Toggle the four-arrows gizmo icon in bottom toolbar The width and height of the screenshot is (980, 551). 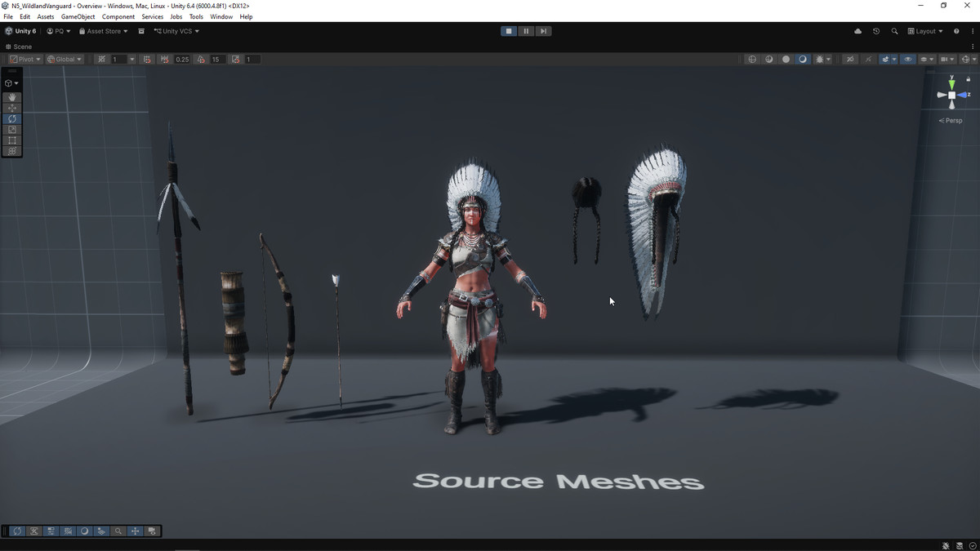[136, 531]
